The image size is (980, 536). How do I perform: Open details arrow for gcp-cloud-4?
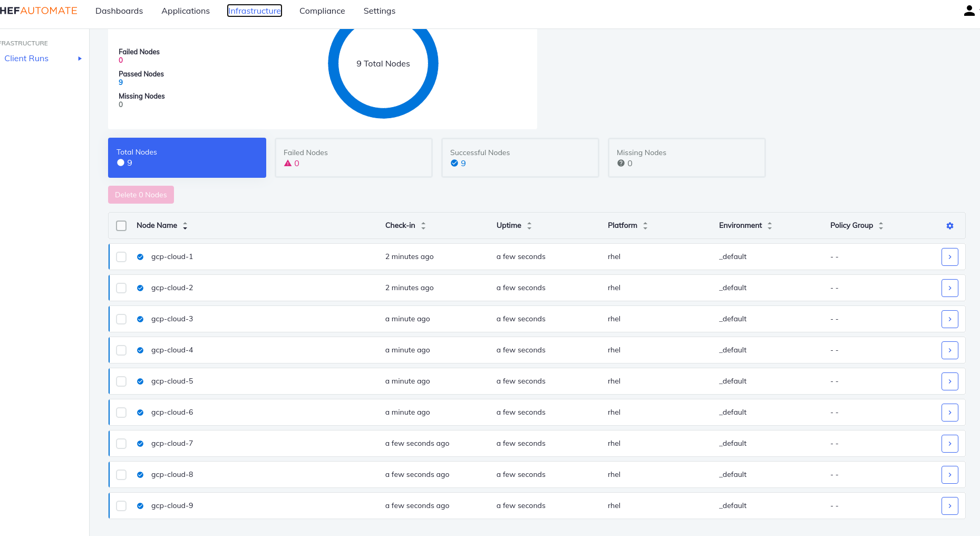[x=950, y=350]
